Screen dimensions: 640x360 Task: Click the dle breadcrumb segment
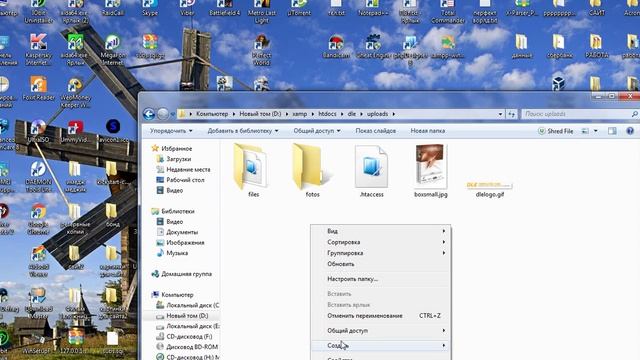(x=352, y=114)
